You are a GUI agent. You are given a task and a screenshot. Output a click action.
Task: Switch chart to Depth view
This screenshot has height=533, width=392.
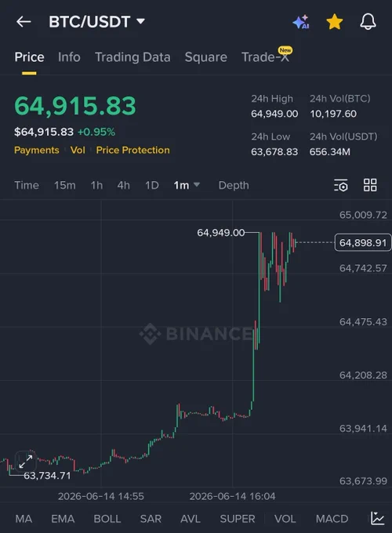point(234,185)
